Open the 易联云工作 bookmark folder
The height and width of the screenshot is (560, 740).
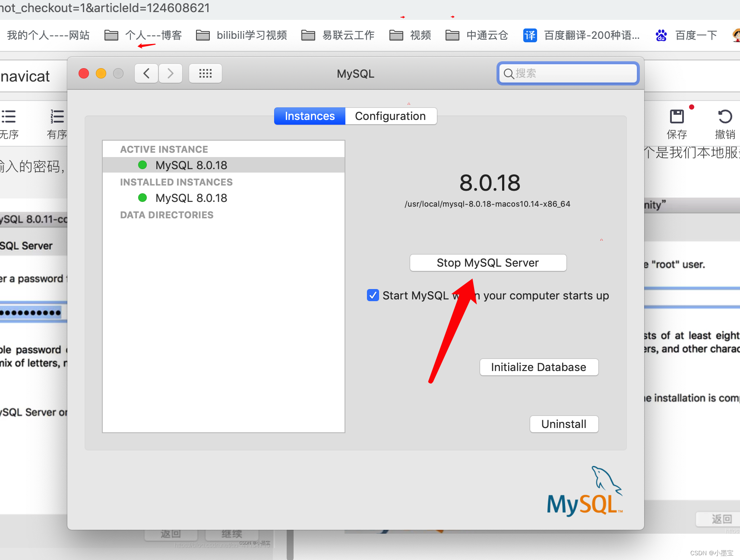(x=338, y=35)
